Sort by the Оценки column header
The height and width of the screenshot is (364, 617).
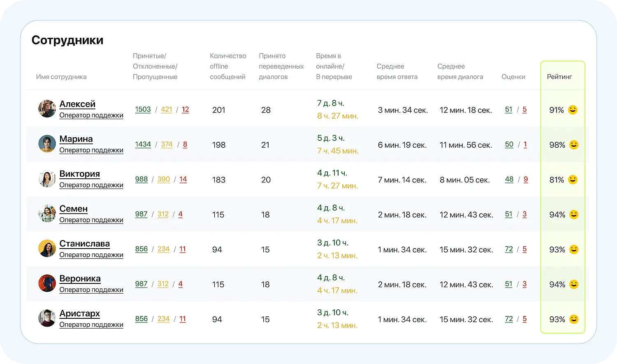(x=513, y=77)
